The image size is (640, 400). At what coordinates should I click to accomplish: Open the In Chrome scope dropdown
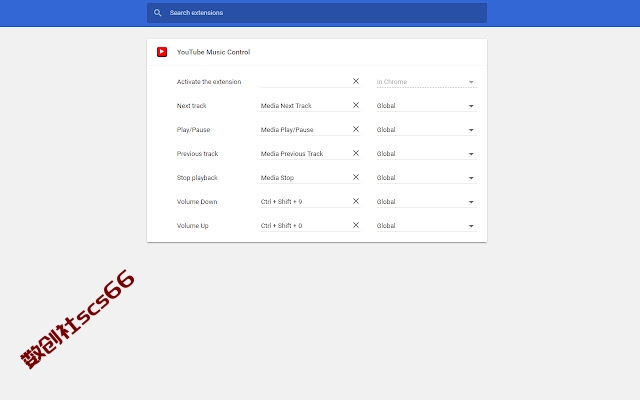[x=427, y=82]
